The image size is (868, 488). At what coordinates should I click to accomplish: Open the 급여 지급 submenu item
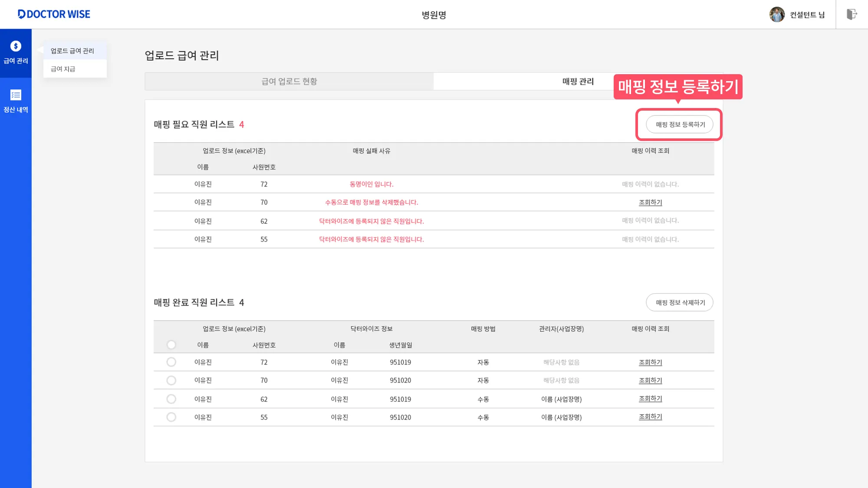[x=63, y=69]
